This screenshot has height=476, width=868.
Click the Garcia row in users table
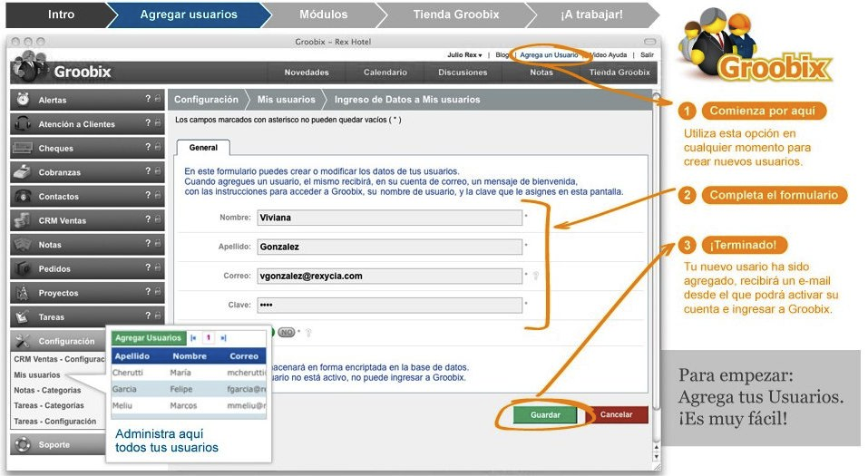pos(189,389)
